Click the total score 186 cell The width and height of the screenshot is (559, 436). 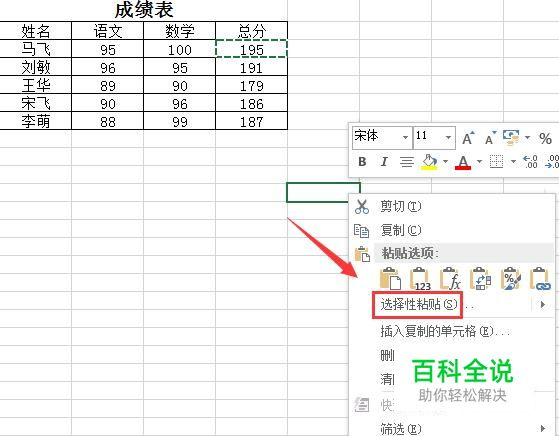coord(252,103)
